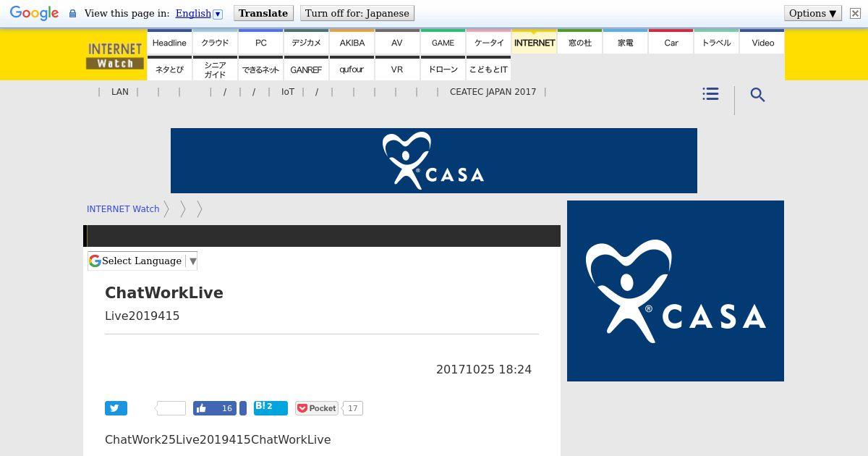Viewport: 868px width, 456px height.
Task: Open the ケータイ tab
Action: click(488, 43)
